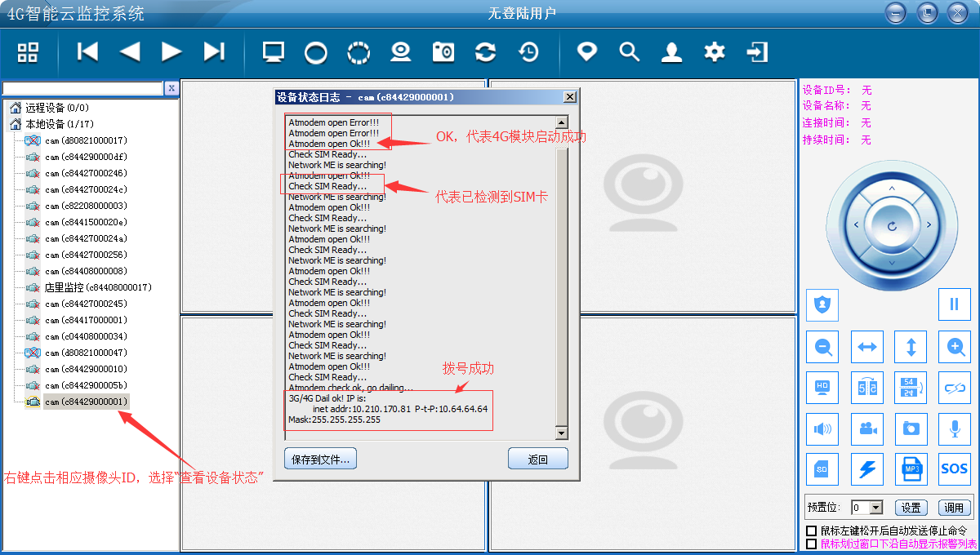Collapse the 本地设备 (1/17) tree node
Screen dimensions: 980x555
[16, 124]
